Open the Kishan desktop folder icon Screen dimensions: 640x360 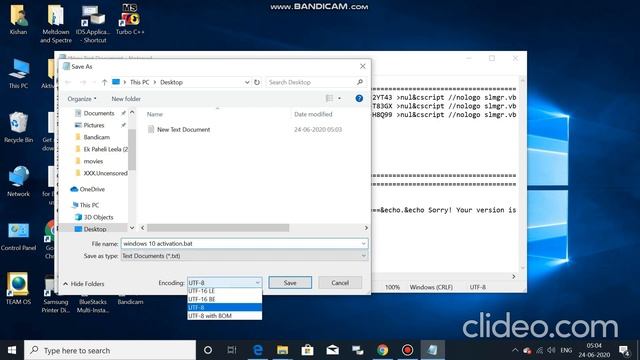click(18, 20)
